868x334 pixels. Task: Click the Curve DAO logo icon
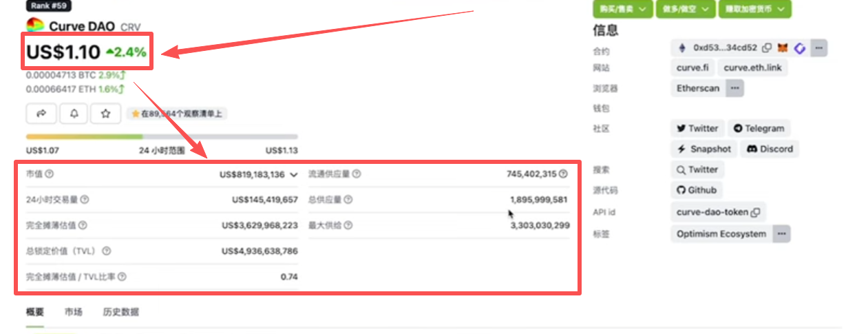35,25
